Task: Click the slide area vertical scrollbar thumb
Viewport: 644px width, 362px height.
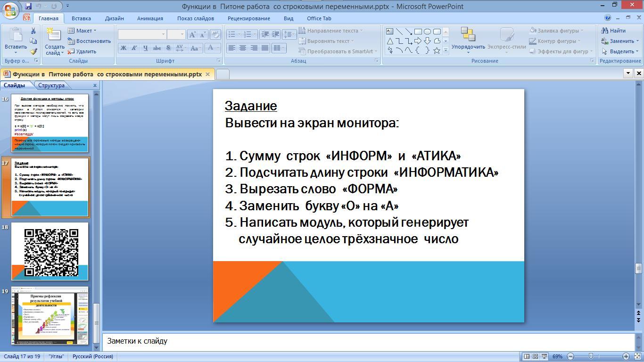Action: coord(639,268)
